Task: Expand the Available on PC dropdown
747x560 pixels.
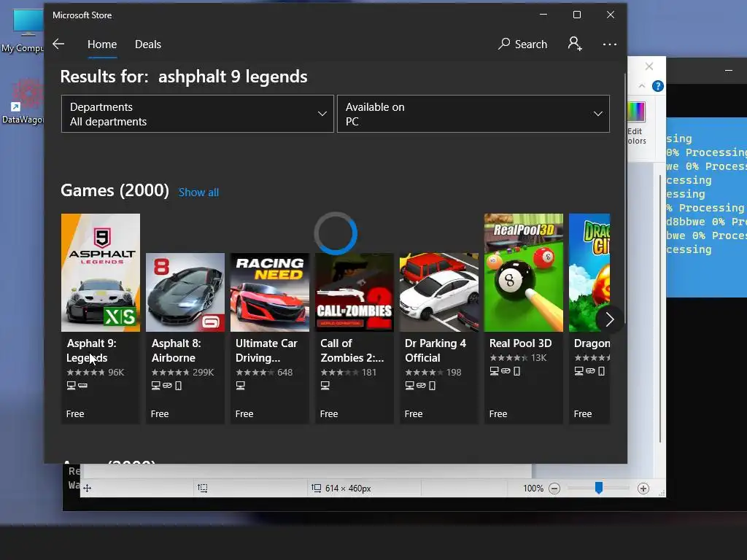Action: pos(473,114)
